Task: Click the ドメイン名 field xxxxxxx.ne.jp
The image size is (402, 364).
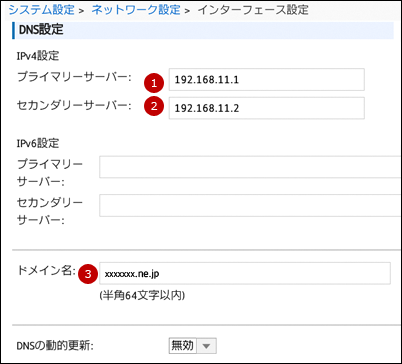Action: click(245, 273)
